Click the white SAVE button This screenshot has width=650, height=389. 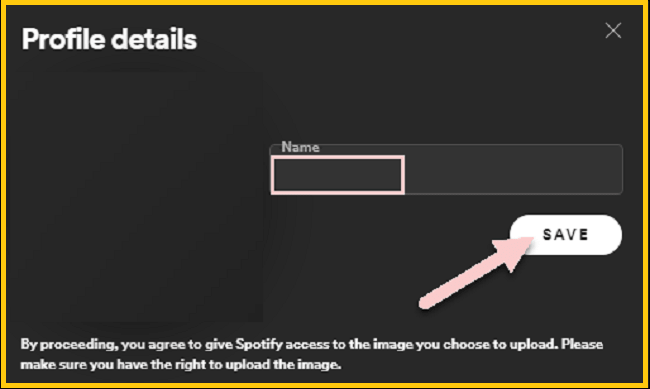(565, 235)
